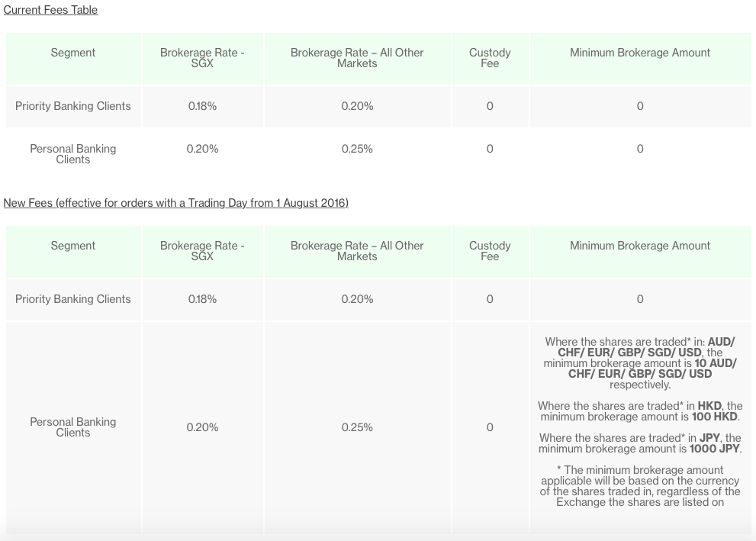This screenshot has height=541, width=756.
Task: Select Brokerage Rate - SGX header in the new fees table
Action: (202, 251)
